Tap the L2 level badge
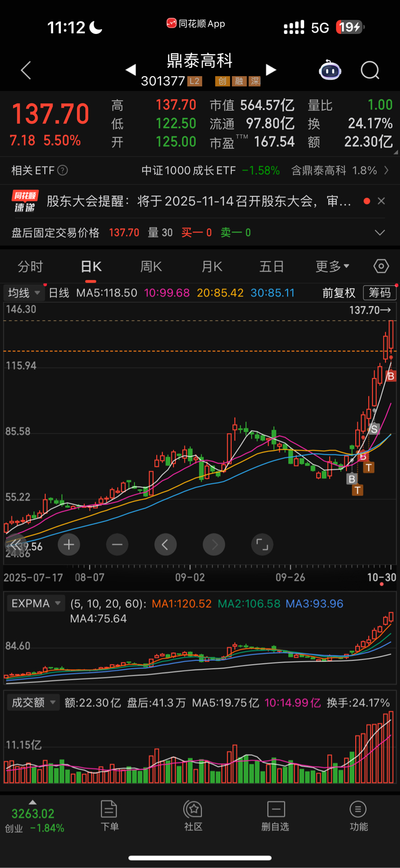Viewport: 400px width, 868px height. point(195,81)
